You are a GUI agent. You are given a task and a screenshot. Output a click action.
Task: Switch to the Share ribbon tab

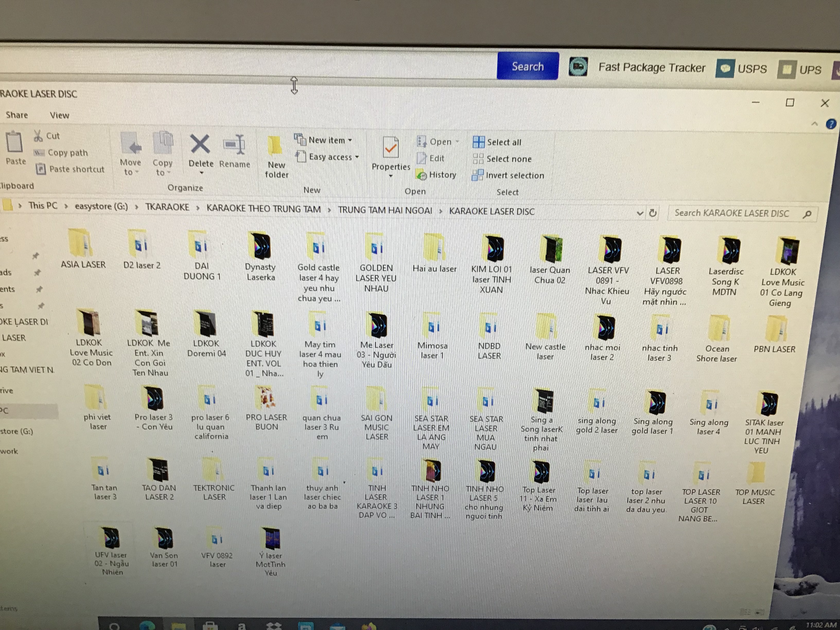pyautogui.click(x=17, y=115)
